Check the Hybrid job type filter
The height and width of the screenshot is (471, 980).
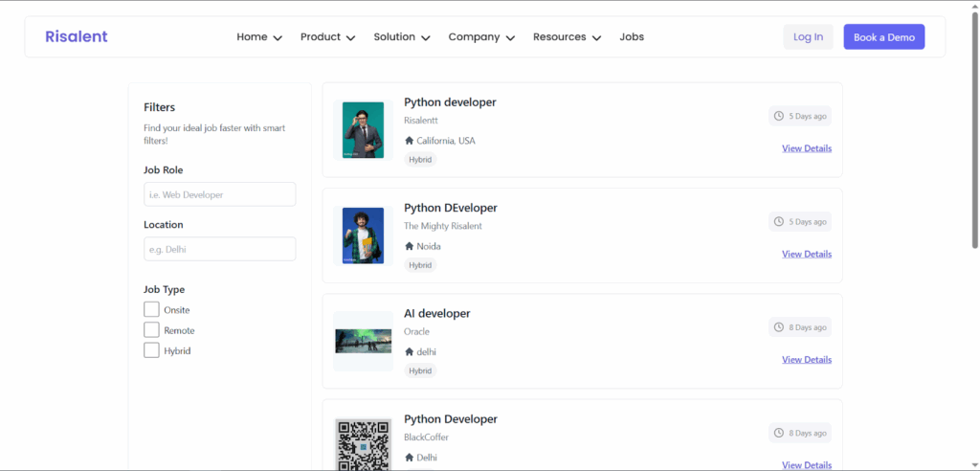click(151, 350)
